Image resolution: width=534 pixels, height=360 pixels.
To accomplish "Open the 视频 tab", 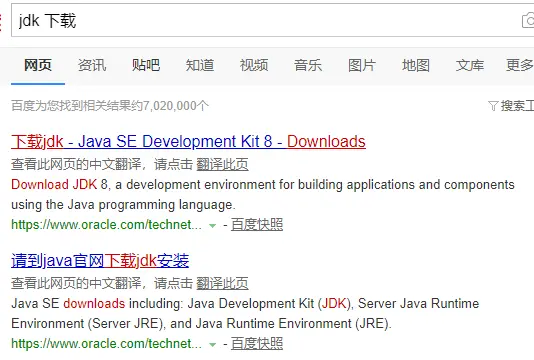I will tap(254, 65).
